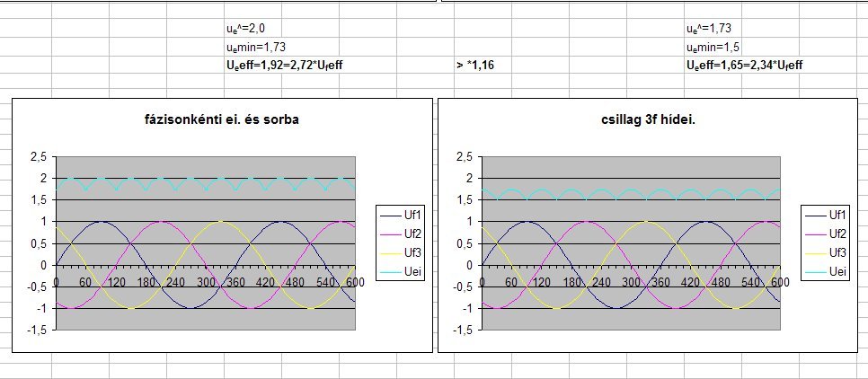Click the 420 x-axis label in right chart
Screen dimensions: 868x379
(x=690, y=282)
